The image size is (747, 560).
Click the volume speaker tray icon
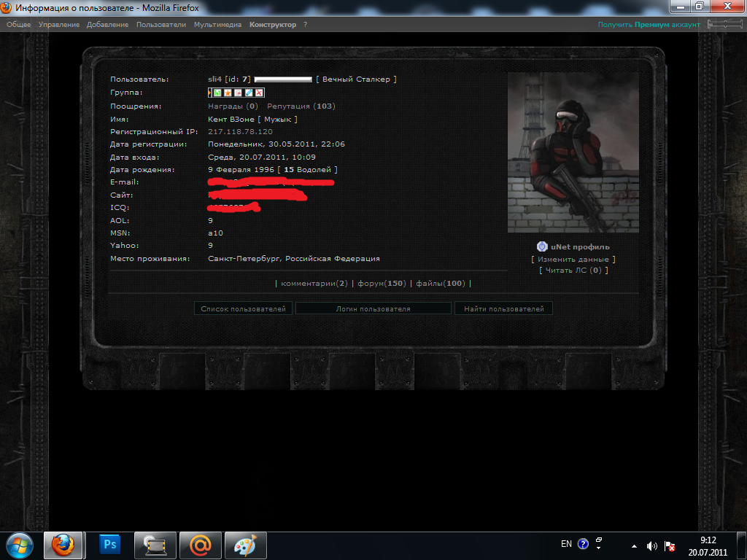click(651, 545)
